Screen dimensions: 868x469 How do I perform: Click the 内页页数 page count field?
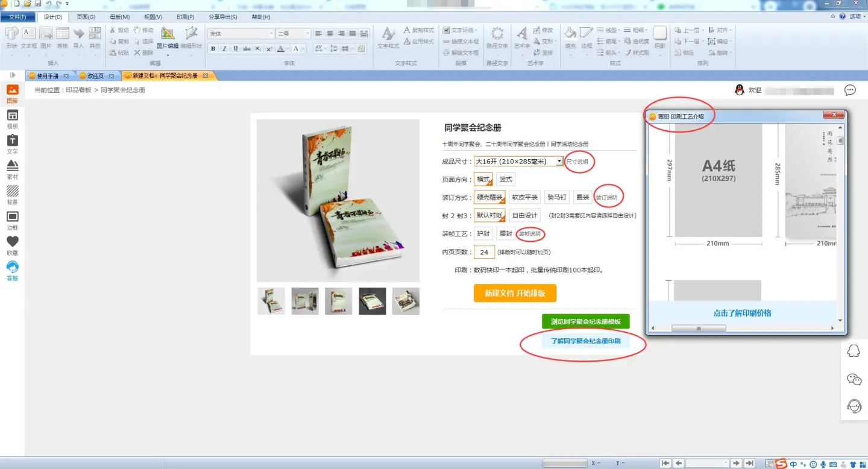click(484, 252)
